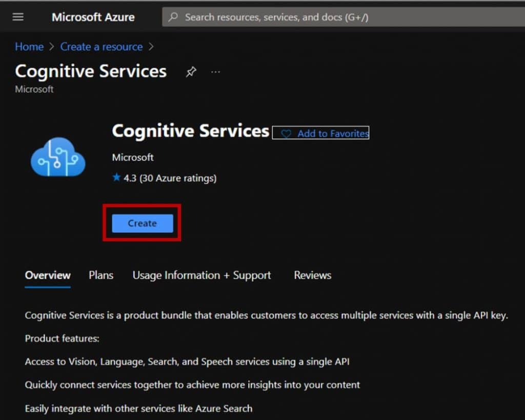Expand the breadcrumb chevron after Create a resource

[x=151, y=47]
